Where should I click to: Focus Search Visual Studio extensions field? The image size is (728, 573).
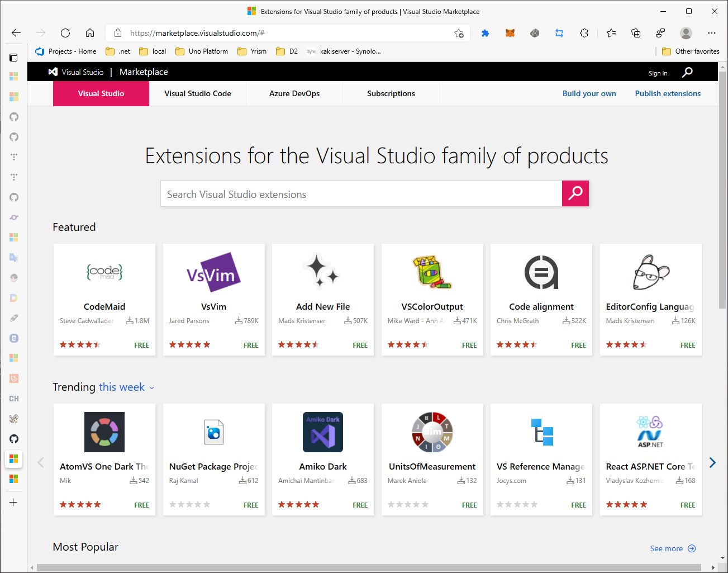[361, 193]
